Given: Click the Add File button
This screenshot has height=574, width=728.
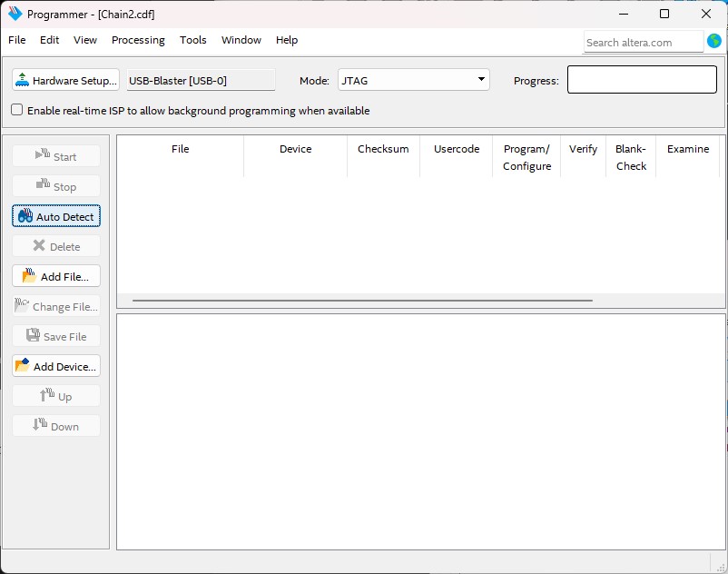Looking at the screenshot, I should pos(56,276).
